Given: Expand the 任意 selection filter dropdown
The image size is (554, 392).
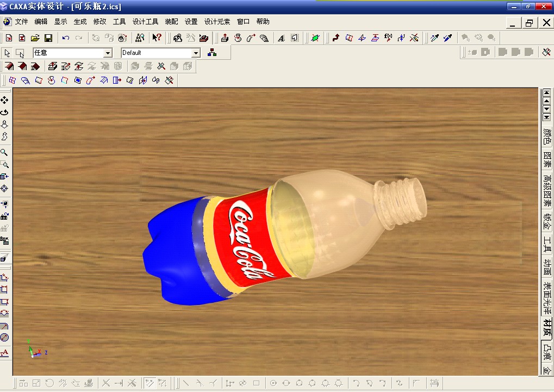Looking at the screenshot, I should (108, 53).
